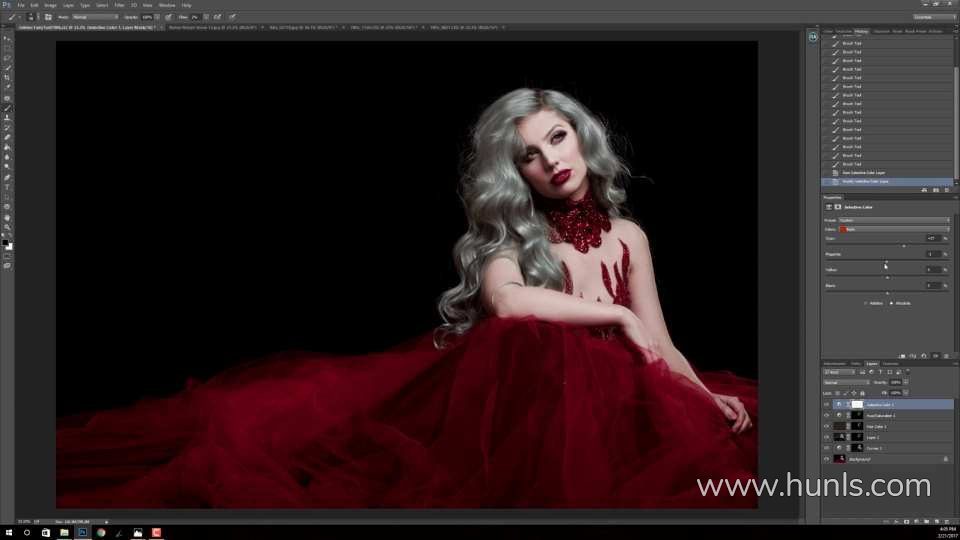Select the Brush tool in the toolbox
This screenshot has width=960, height=540.
click(x=7, y=108)
